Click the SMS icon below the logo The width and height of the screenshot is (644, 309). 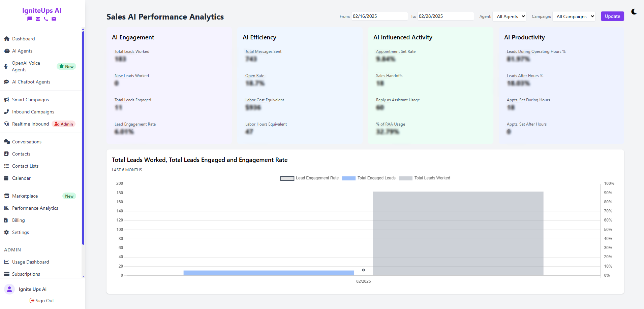[x=38, y=19]
